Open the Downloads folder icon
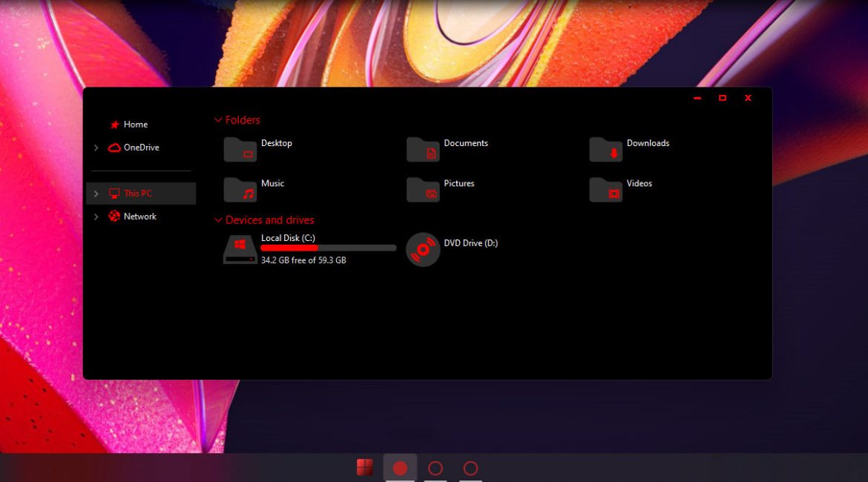The image size is (868, 482). click(x=605, y=149)
